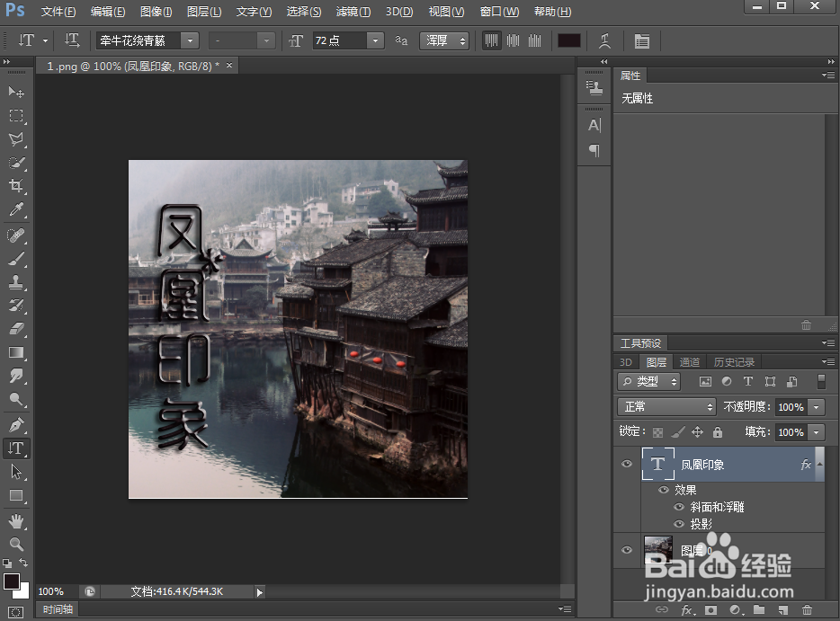Toggle visibility of 斜面和浮雕 effect
Screen dimensions: 840x621
[679, 507]
